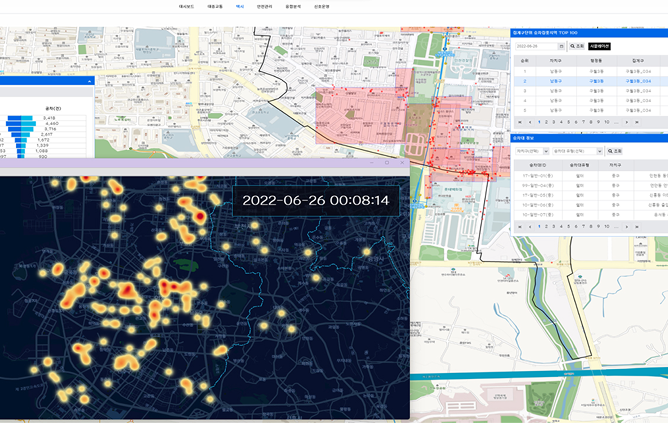Click the 3,418 value in left funnel chart
This screenshot has height=423, width=668.
pos(49,118)
